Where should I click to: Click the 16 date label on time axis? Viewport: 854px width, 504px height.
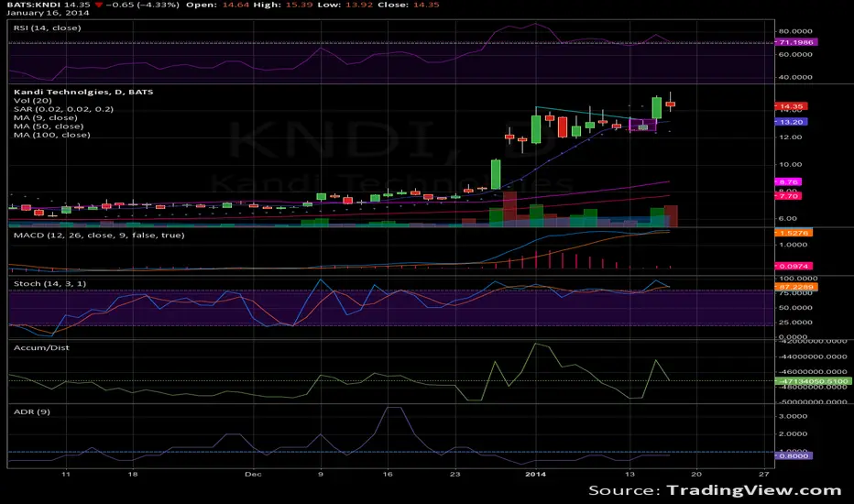[388, 474]
